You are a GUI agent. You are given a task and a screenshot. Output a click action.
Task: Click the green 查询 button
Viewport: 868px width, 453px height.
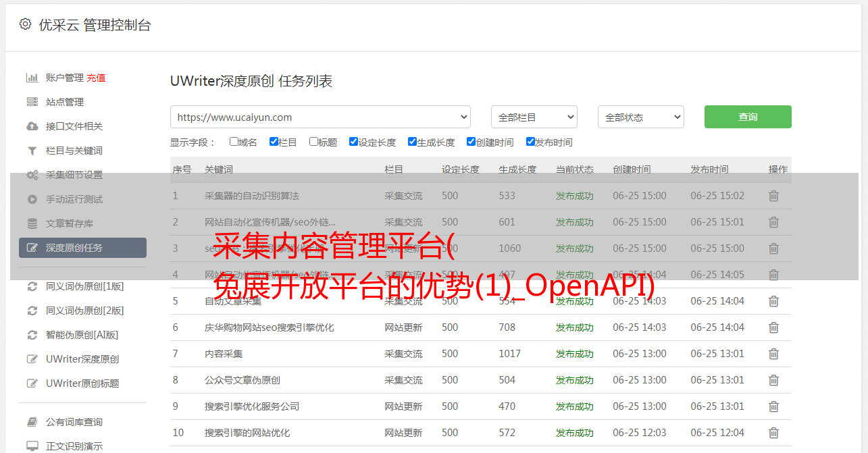[x=747, y=117]
